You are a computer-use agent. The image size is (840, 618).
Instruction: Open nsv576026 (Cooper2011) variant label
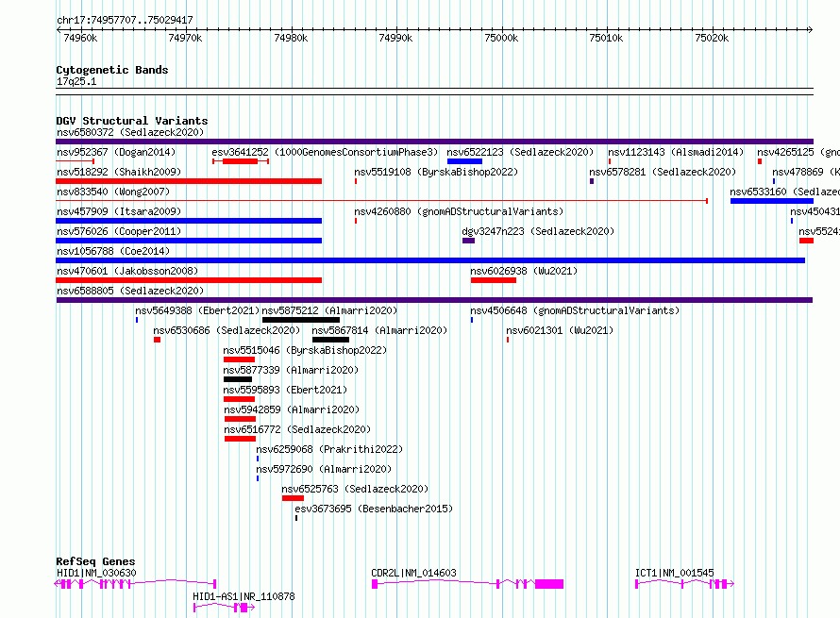(x=119, y=231)
